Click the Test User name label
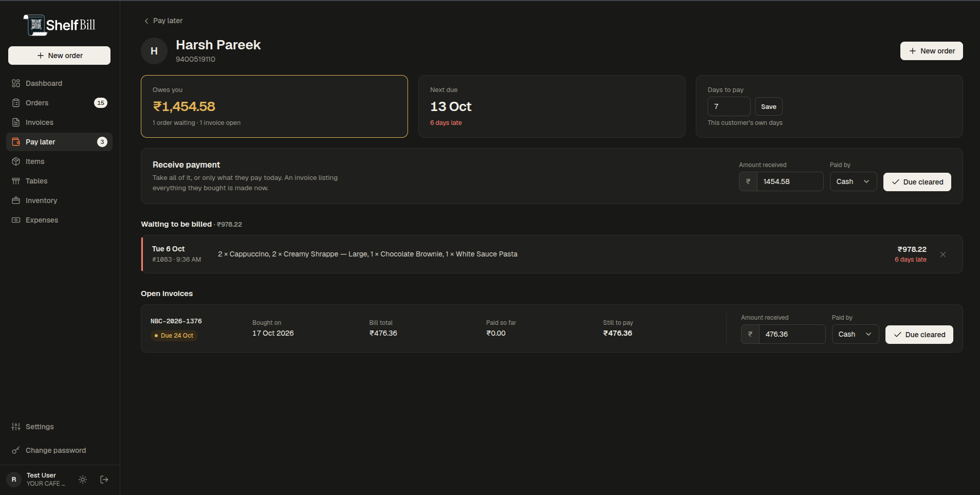The width and height of the screenshot is (980, 495). pos(41,475)
